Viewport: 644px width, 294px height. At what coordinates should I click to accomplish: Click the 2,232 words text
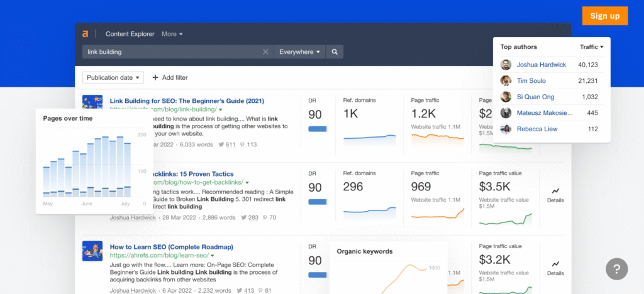(215, 291)
